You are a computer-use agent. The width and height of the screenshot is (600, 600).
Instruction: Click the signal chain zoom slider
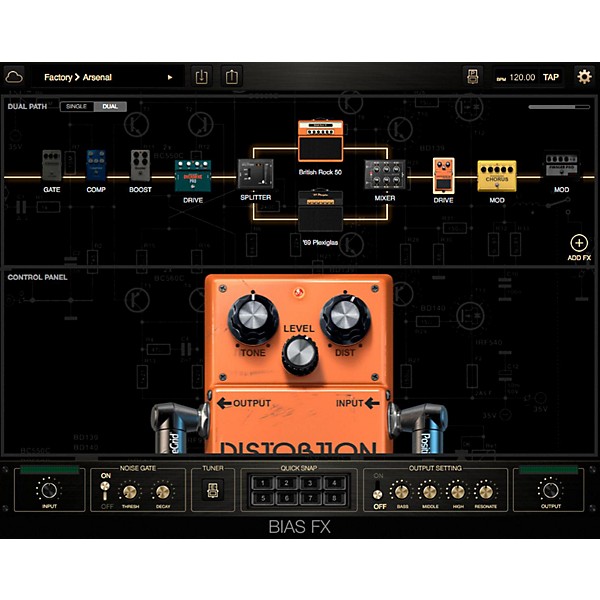point(559,107)
